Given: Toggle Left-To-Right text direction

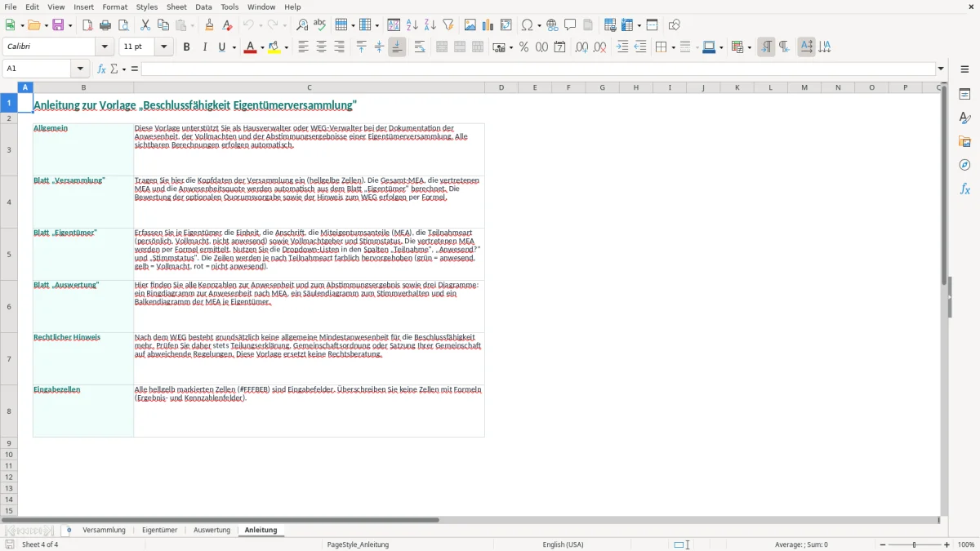Looking at the screenshot, I should [x=766, y=47].
